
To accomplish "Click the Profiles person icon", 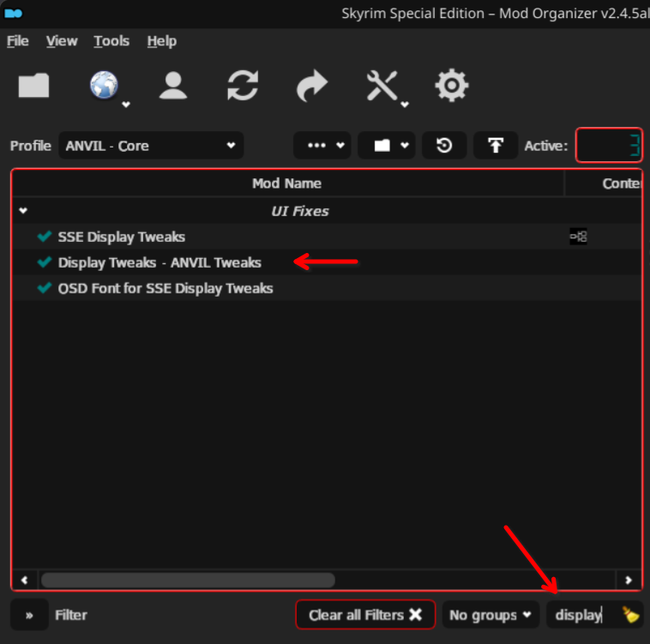I will coord(174,86).
